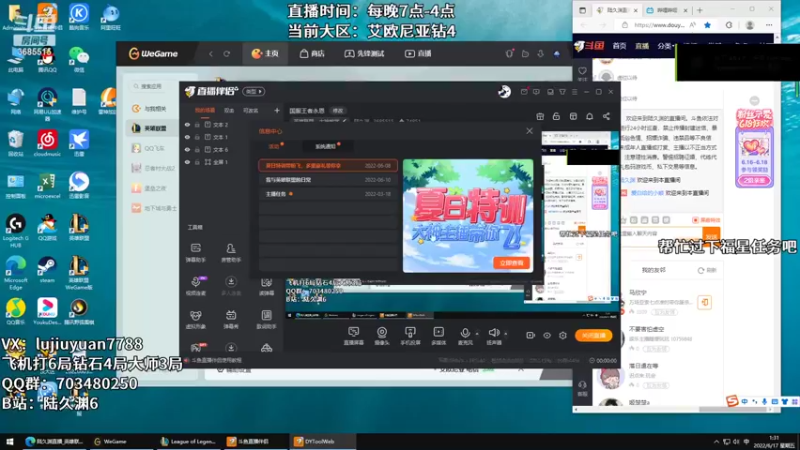Toggle lock on 全屏 1 layer
The image size is (800, 450).
pyautogui.click(x=197, y=162)
